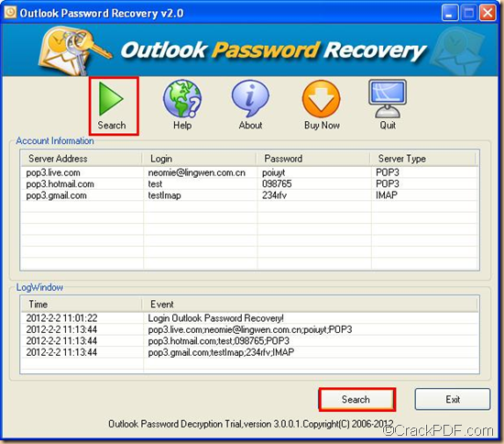Click the IMAP server type cell
This screenshot has width=504, height=444.
387,195
